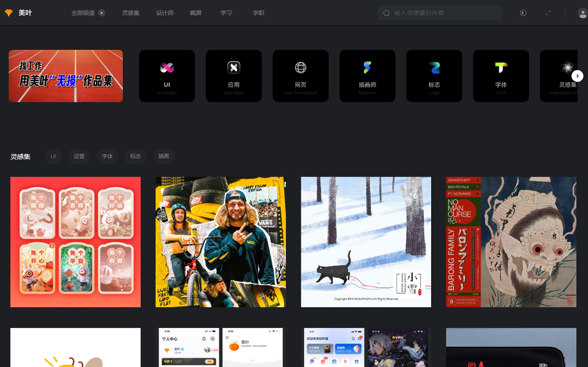Open the user avatar profile icon
The height and width of the screenshot is (367, 588).
tap(582, 13)
